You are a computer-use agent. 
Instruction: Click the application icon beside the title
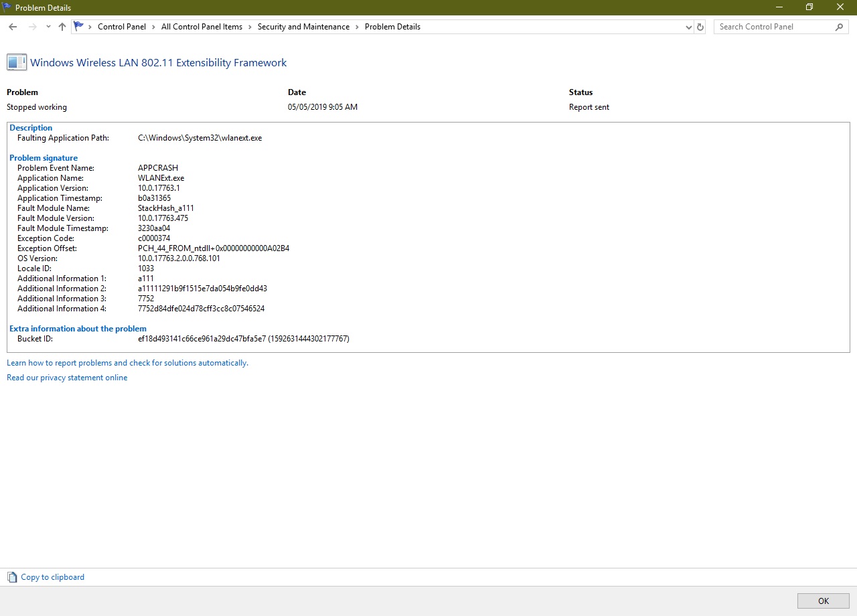click(17, 62)
